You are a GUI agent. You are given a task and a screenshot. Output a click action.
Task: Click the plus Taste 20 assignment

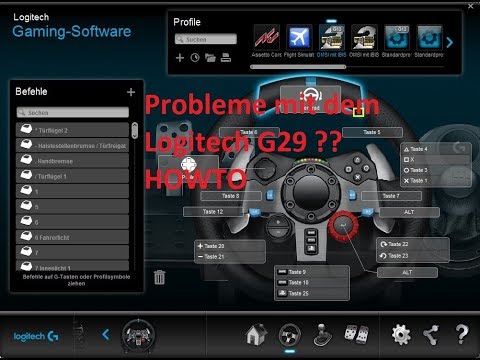230,246
